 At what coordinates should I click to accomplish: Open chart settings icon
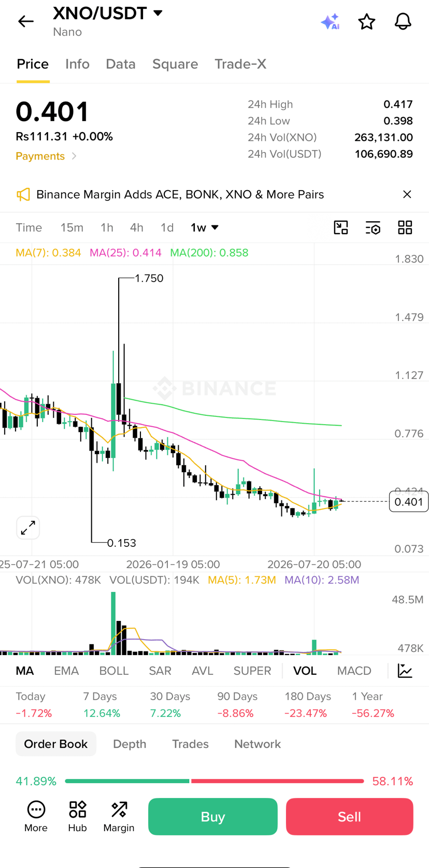(x=373, y=228)
